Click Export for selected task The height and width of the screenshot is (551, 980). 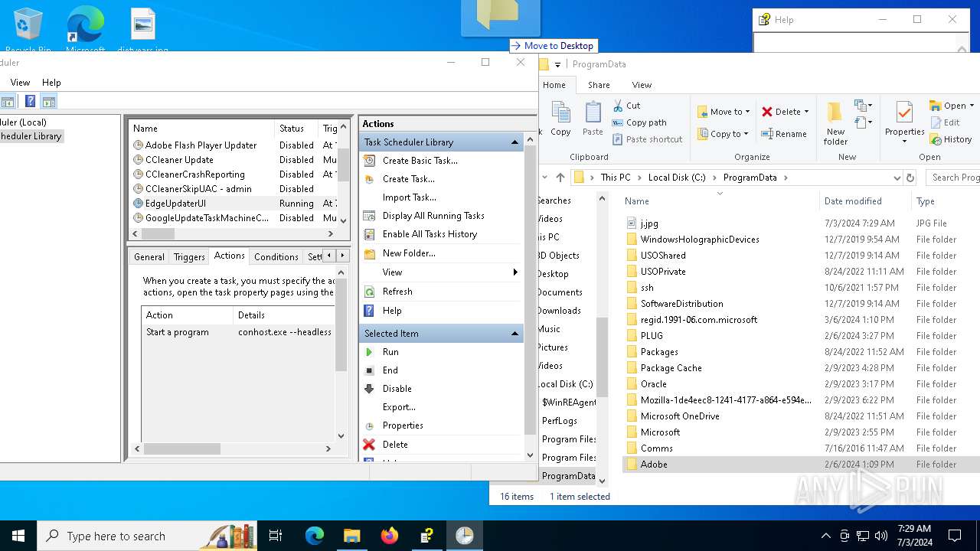(399, 407)
